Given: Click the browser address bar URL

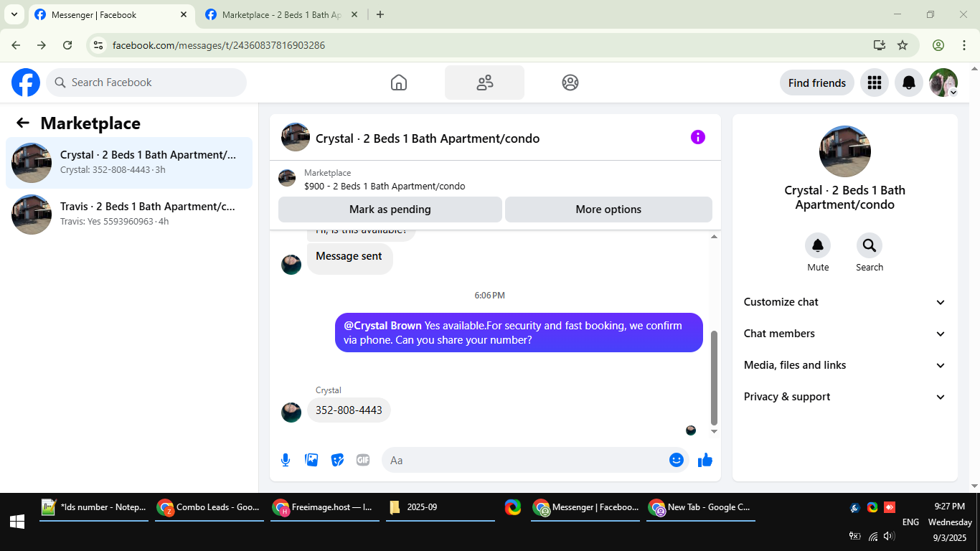Looking at the screenshot, I should click(219, 45).
